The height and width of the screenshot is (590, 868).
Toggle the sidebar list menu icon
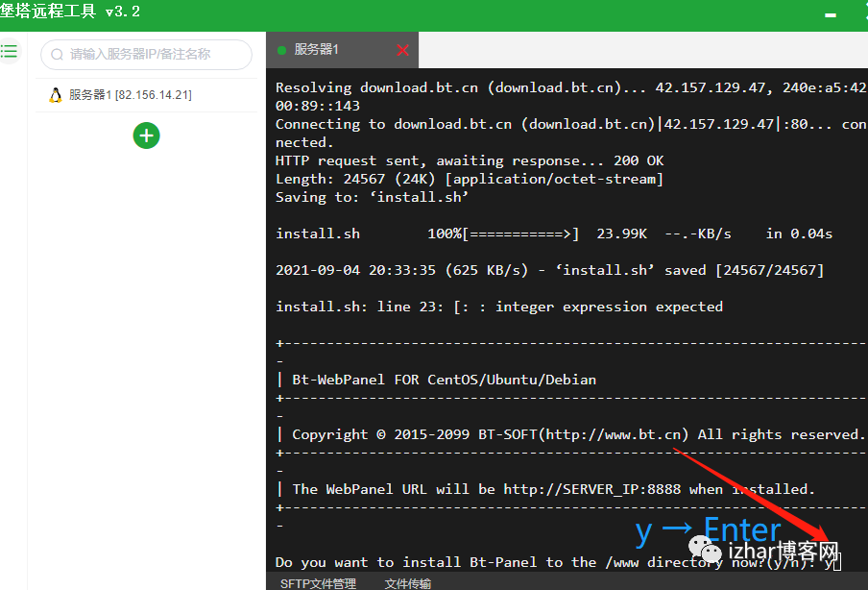pos(9,52)
